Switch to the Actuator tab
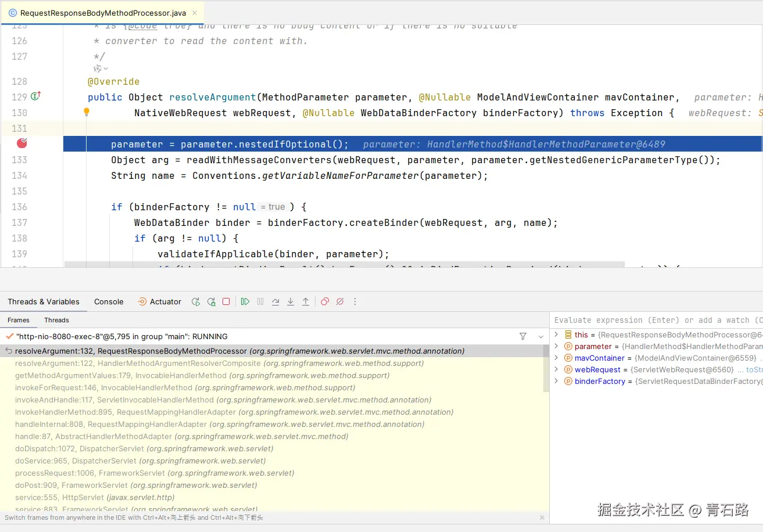 pos(159,301)
